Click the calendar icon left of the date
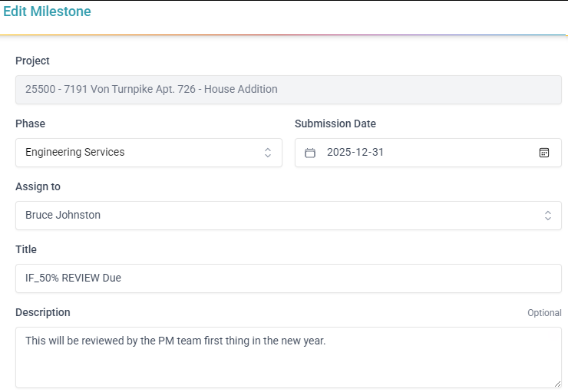The image size is (568, 392). pos(310,153)
